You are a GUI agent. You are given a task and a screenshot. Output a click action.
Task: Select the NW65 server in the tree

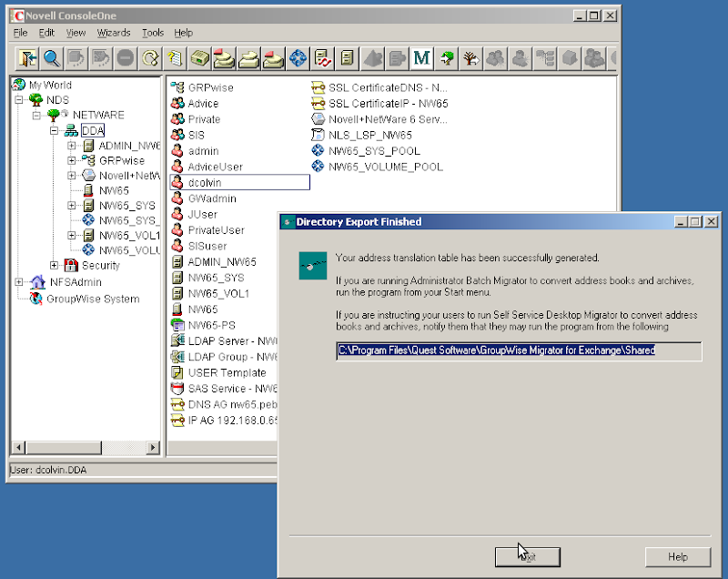114,190
